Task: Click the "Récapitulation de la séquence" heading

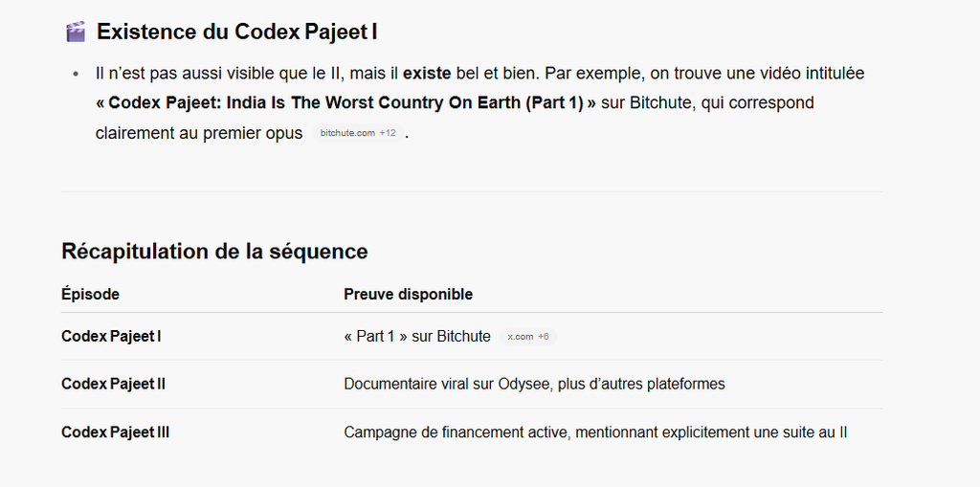Action: coord(214,252)
